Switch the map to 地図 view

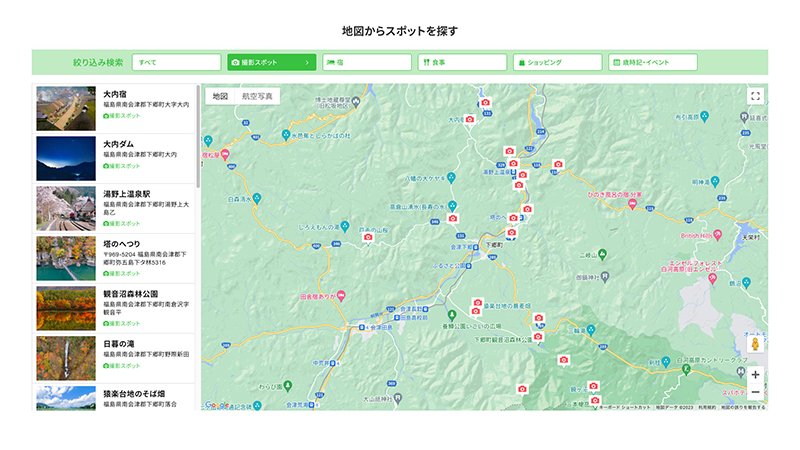220,96
